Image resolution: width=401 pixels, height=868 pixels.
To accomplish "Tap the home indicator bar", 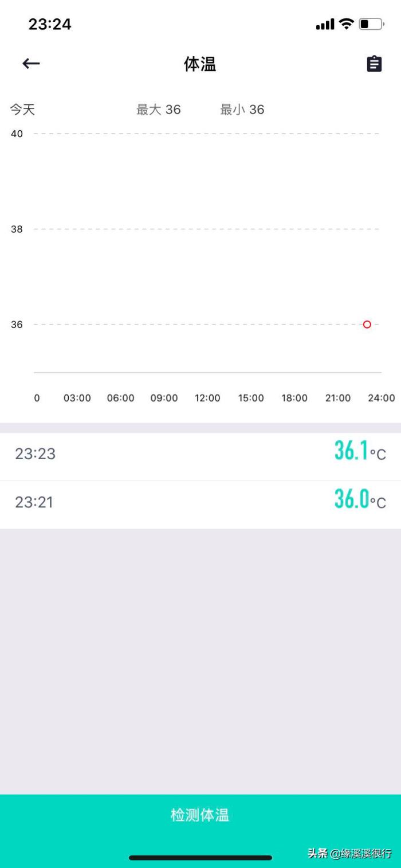I will (x=200, y=858).
